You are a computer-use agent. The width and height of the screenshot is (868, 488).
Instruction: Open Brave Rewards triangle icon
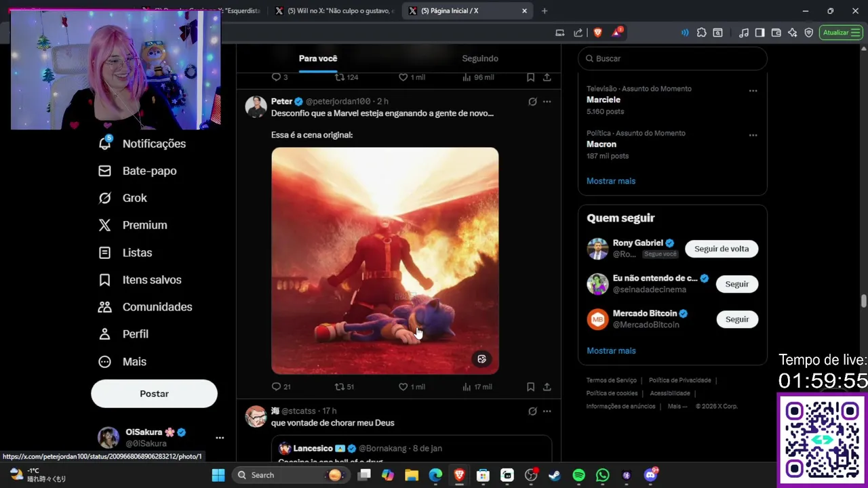(x=617, y=33)
